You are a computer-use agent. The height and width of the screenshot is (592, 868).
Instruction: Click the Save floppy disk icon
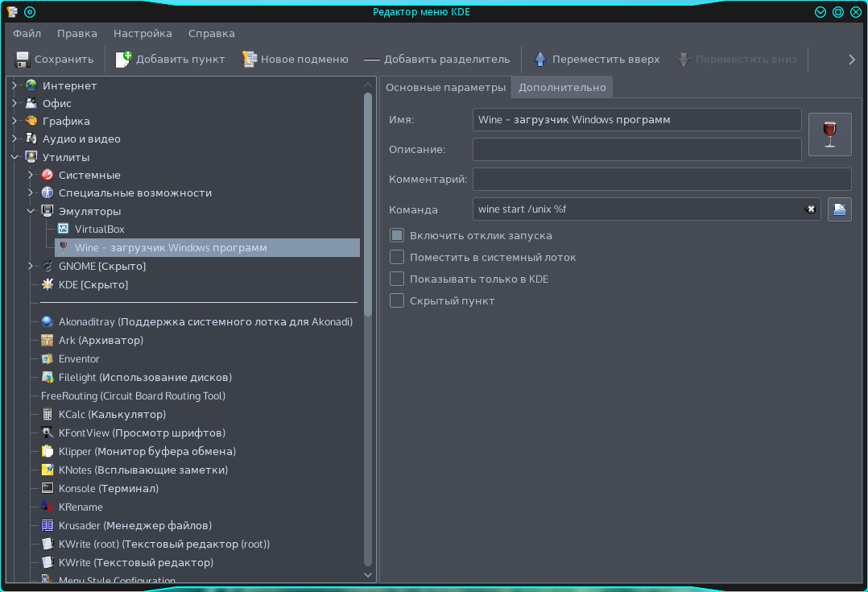pyautogui.click(x=23, y=60)
